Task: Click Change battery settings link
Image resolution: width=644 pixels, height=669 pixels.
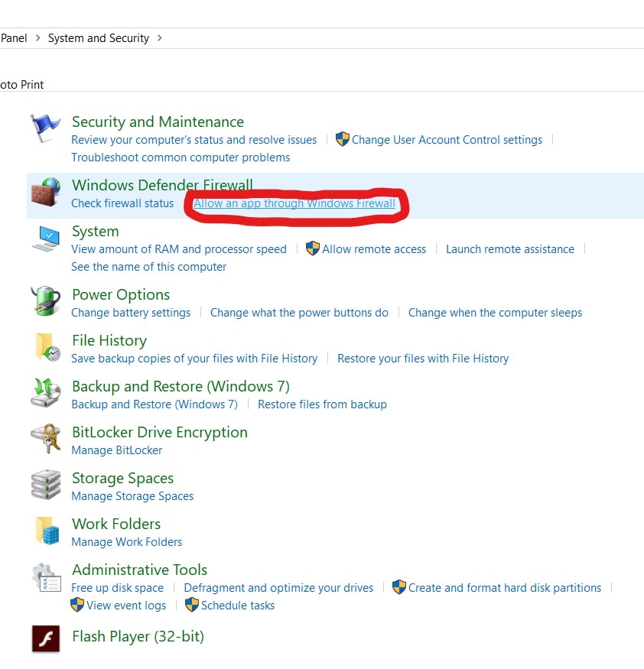Action: click(x=131, y=313)
